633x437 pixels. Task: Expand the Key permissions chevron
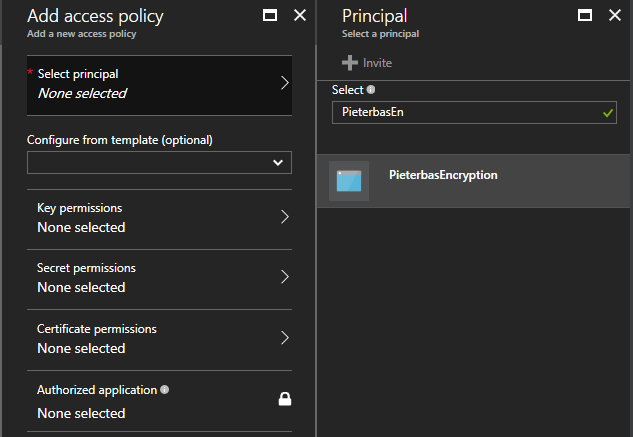click(x=284, y=217)
